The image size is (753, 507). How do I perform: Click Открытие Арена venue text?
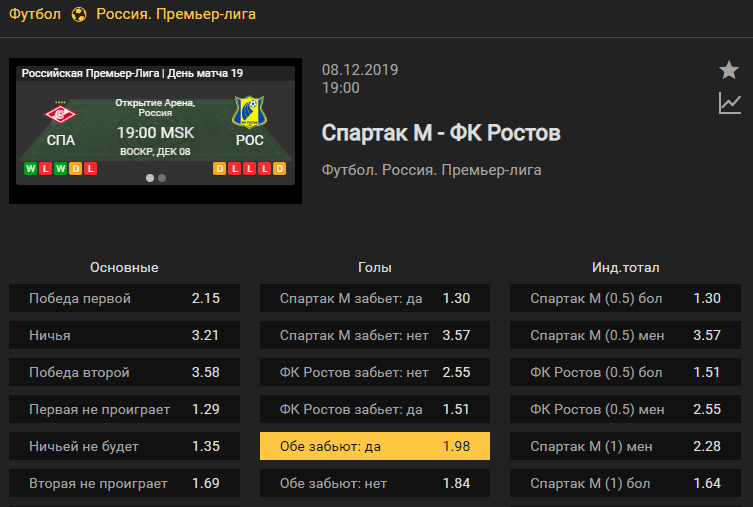[155, 108]
